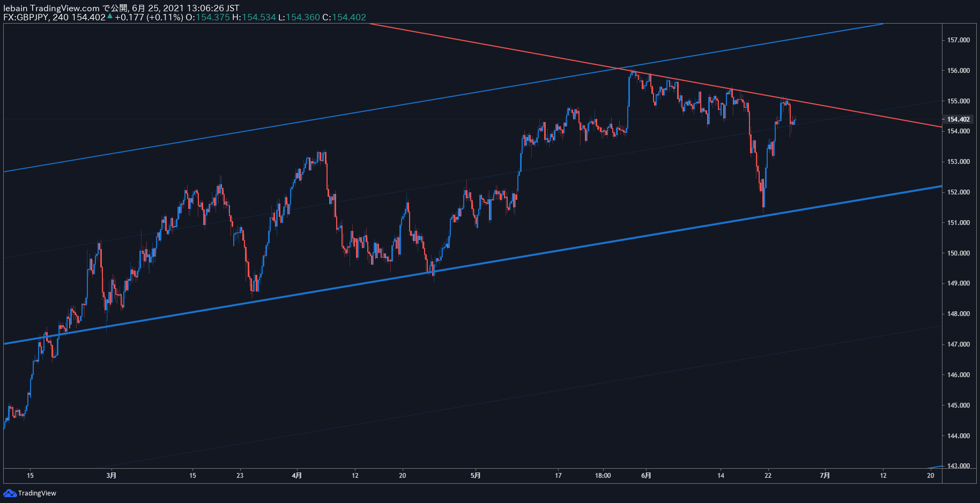
Task: Click the 147.000 price axis label
Action: [x=958, y=344]
